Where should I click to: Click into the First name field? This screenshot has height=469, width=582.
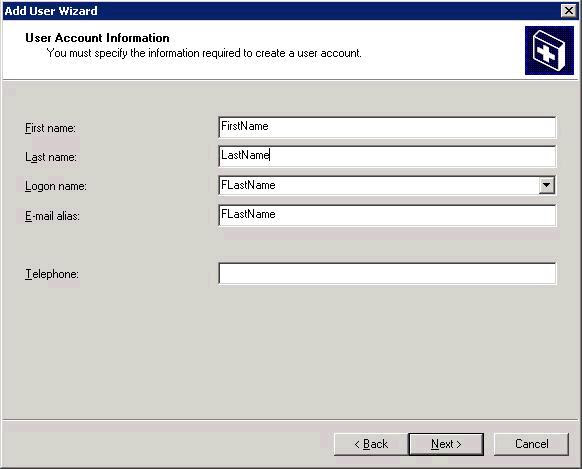pos(387,127)
